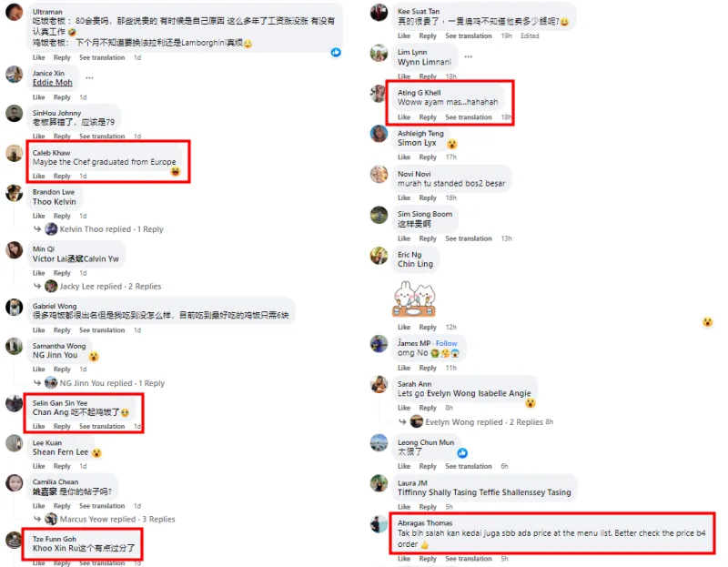
Task: Click the bunny sticker in Eric Ng's comment
Action: (x=414, y=299)
